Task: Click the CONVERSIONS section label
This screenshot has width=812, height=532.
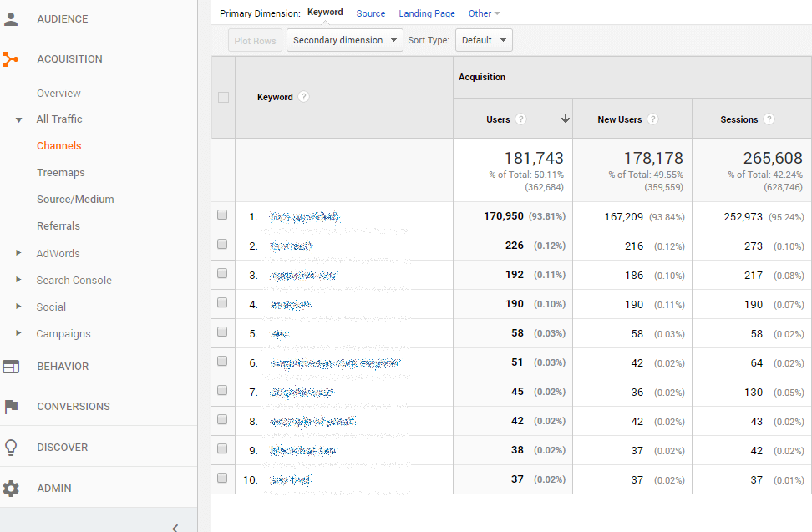Action: click(x=74, y=407)
